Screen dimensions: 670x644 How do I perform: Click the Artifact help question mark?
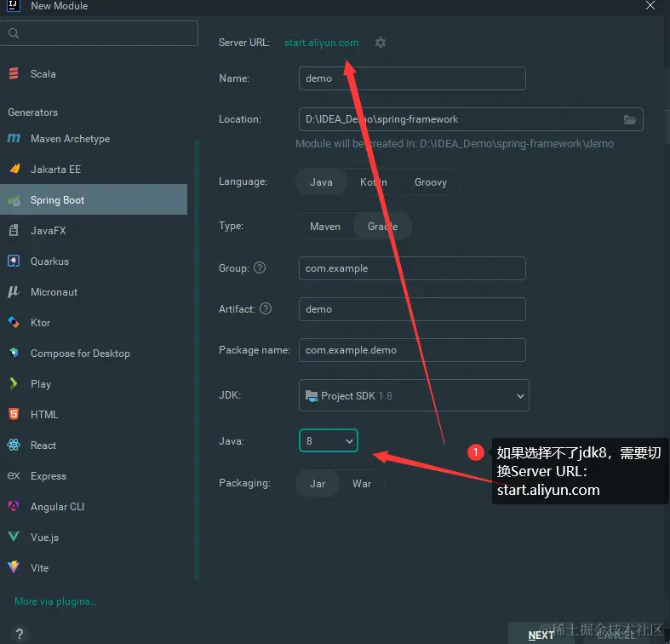(266, 308)
